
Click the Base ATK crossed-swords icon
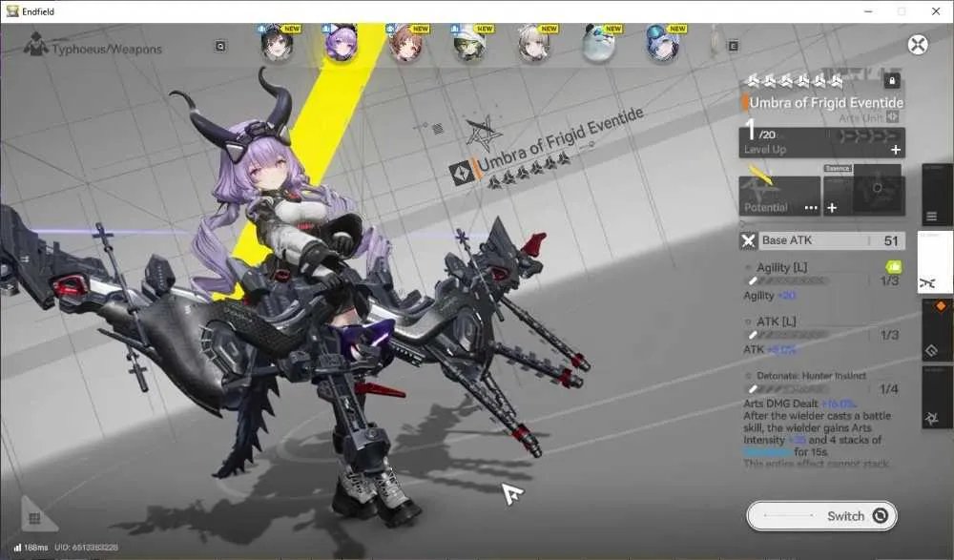click(x=748, y=241)
